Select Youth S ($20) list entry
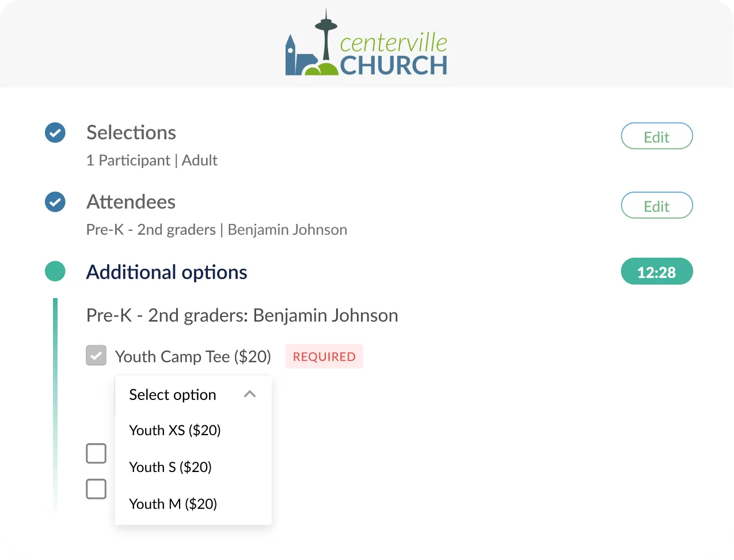This screenshot has height=560, width=734. coord(170,467)
